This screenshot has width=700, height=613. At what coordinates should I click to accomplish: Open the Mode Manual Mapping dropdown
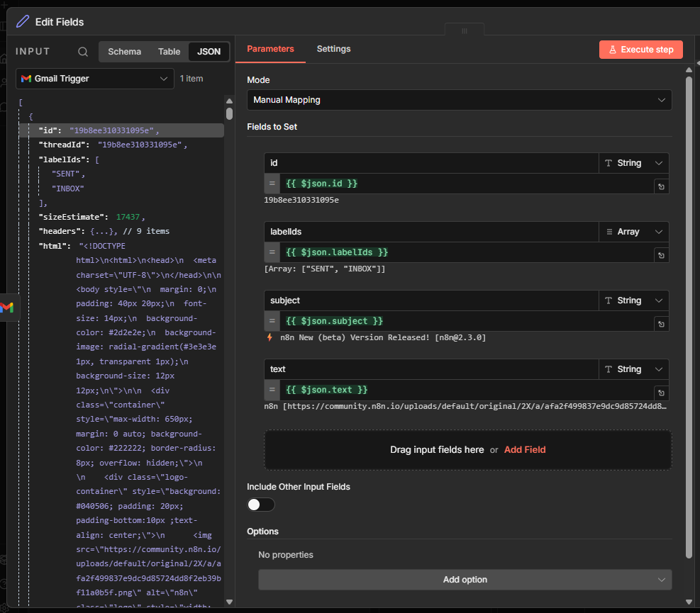point(459,100)
